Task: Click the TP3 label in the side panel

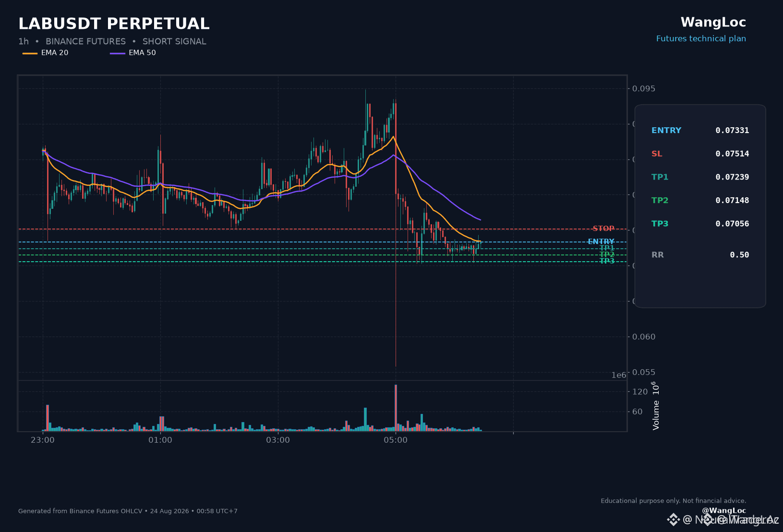Action: tap(660, 223)
